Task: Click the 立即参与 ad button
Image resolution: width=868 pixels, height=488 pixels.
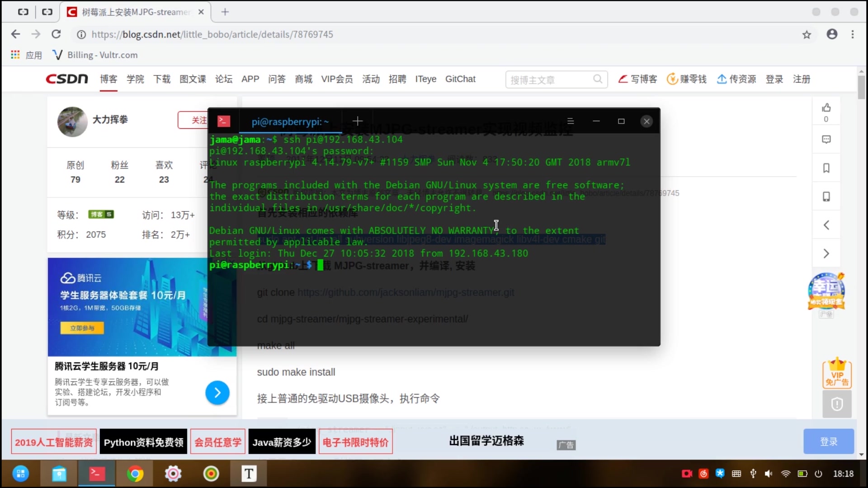Action: coord(82,328)
